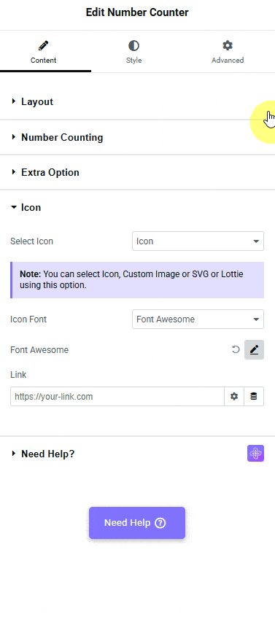Click the Link URL input field

[117, 397]
